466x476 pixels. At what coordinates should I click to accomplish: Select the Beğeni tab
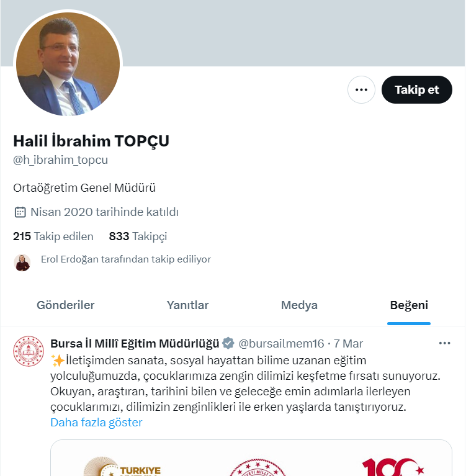click(x=409, y=305)
